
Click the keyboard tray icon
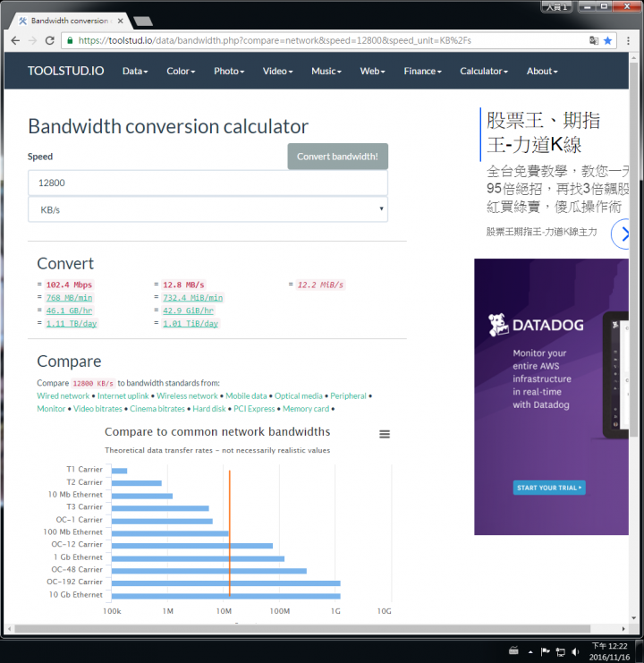tap(513, 651)
